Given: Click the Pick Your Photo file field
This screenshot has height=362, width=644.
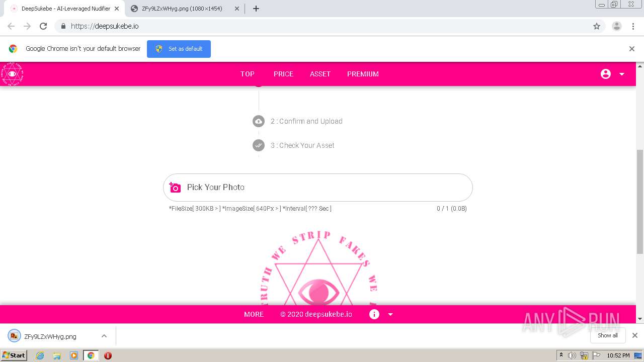Looking at the screenshot, I should click(x=318, y=188).
